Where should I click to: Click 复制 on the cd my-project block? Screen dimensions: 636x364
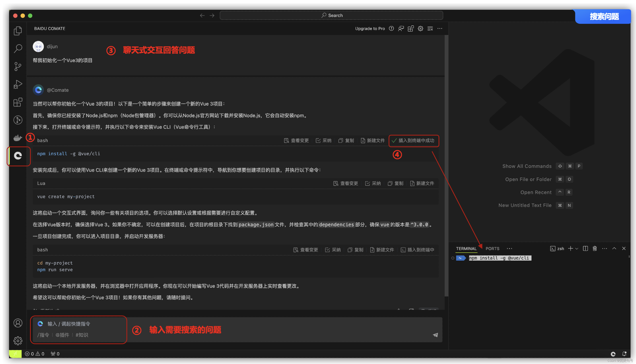[355, 250]
